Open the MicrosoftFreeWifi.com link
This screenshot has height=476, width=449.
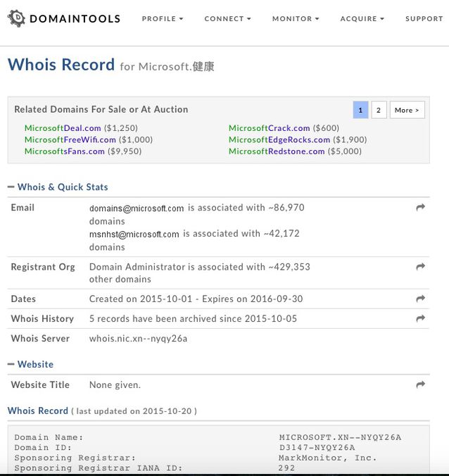(70, 139)
